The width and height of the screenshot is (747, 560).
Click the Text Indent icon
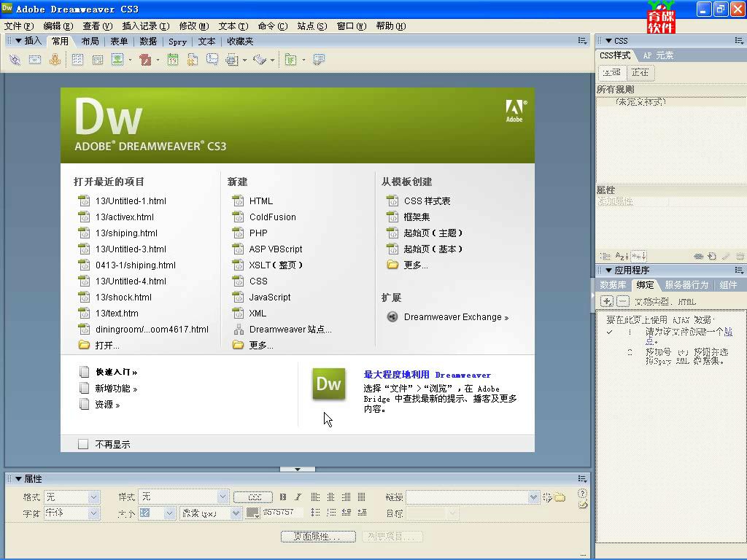(362, 513)
